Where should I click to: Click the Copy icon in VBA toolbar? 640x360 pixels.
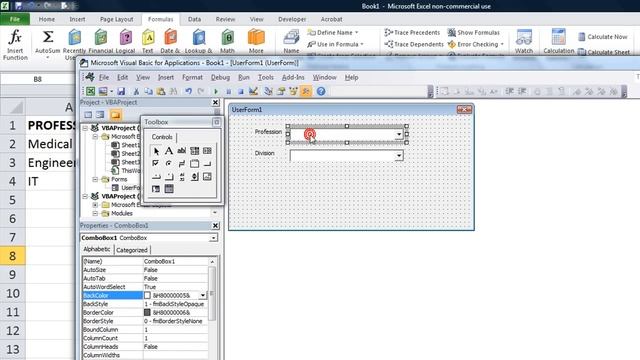pos(149,91)
